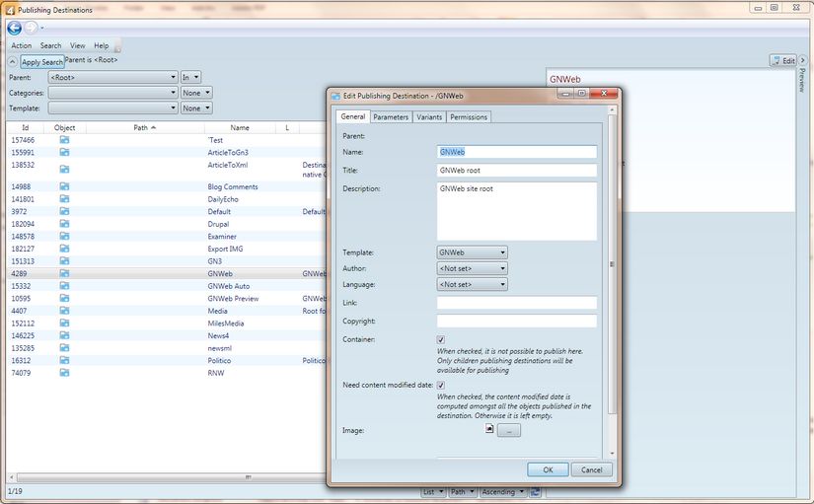Toggle the Container checkbox
The height and width of the screenshot is (504, 814).
[441, 339]
